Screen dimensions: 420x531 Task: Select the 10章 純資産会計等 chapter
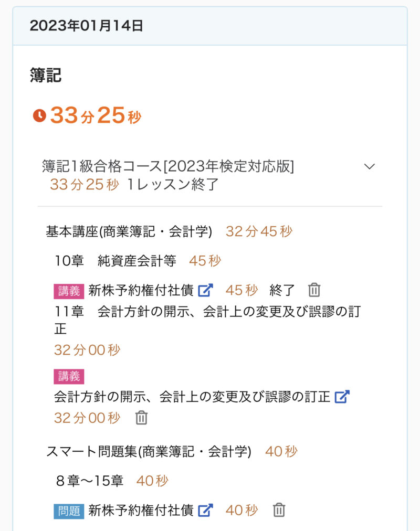[115, 261]
